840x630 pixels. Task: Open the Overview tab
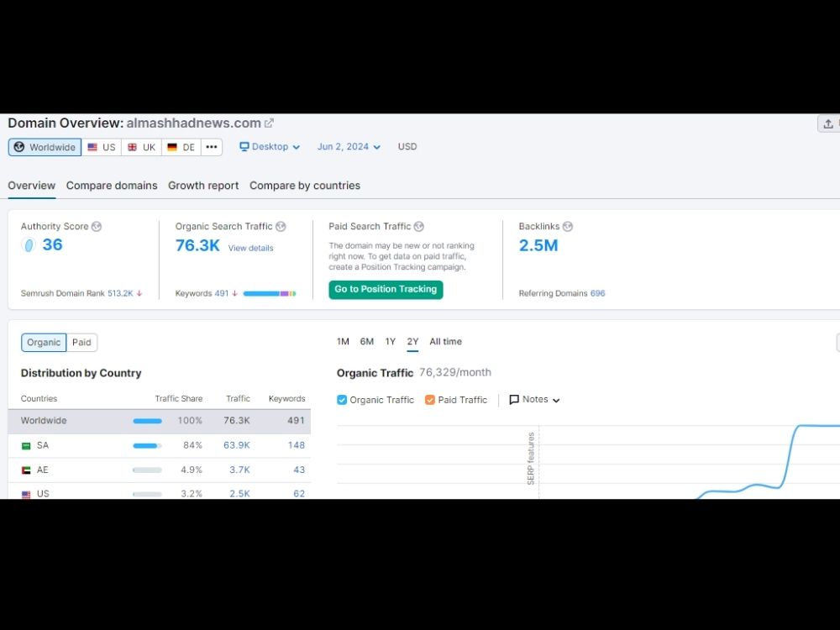point(32,186)
